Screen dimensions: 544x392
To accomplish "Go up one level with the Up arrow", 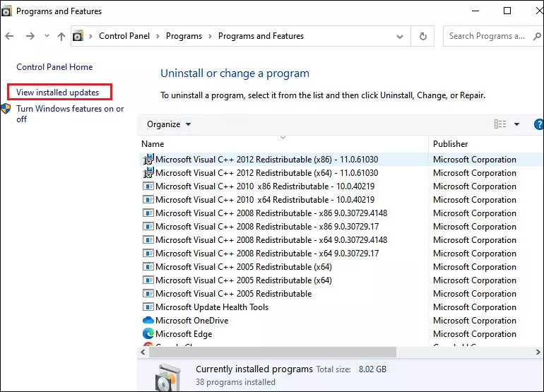I will (x=61, y=36).
